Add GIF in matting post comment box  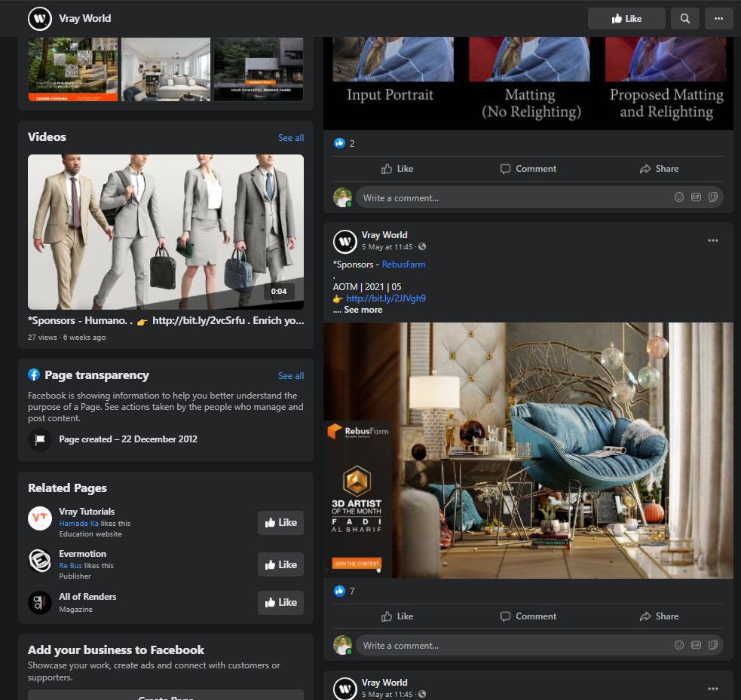(696, 197)
